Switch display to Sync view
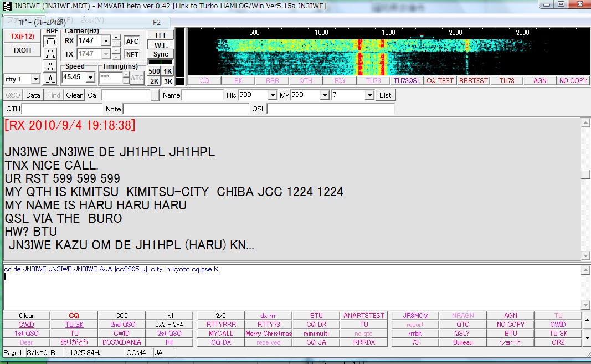Viewport: 591px width, 364px height. point(161,54)
